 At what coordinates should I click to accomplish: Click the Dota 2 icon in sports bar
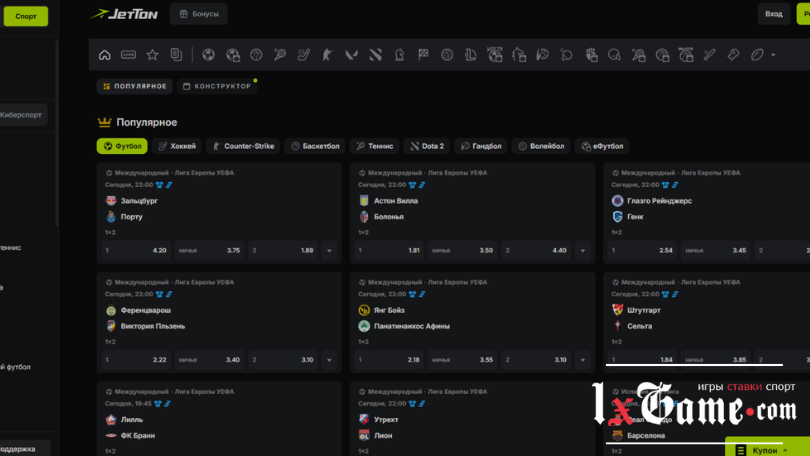coord(375,55)
